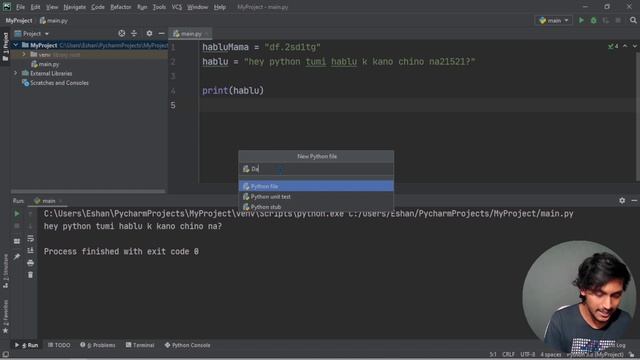
Task: Open Project panel settings gear
Action: pos(149,33)
